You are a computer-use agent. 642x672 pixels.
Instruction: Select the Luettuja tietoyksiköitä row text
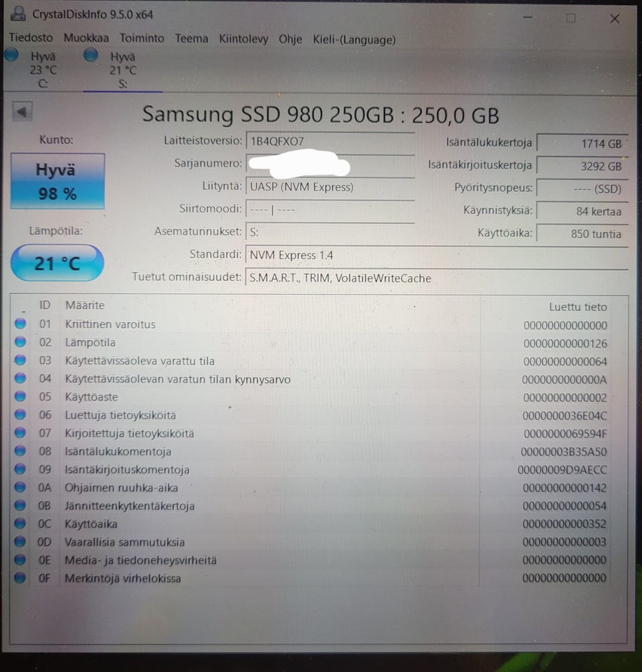pos(120,415)
